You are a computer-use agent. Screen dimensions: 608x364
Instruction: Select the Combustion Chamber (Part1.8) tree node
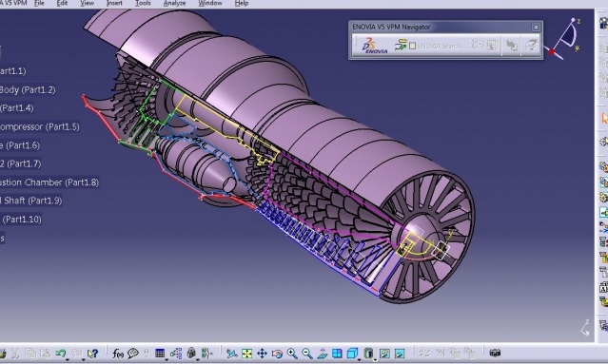tap(49, 182)
